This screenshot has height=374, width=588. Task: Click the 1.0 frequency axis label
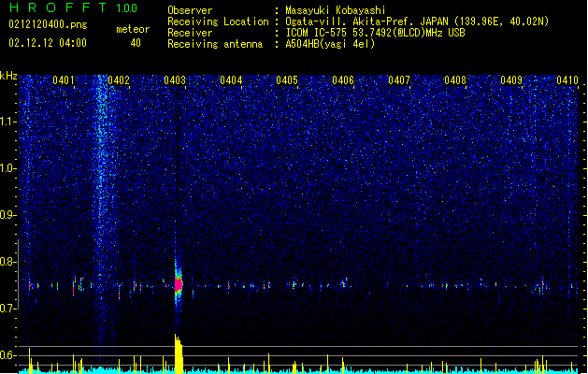(x=8, y=168)
